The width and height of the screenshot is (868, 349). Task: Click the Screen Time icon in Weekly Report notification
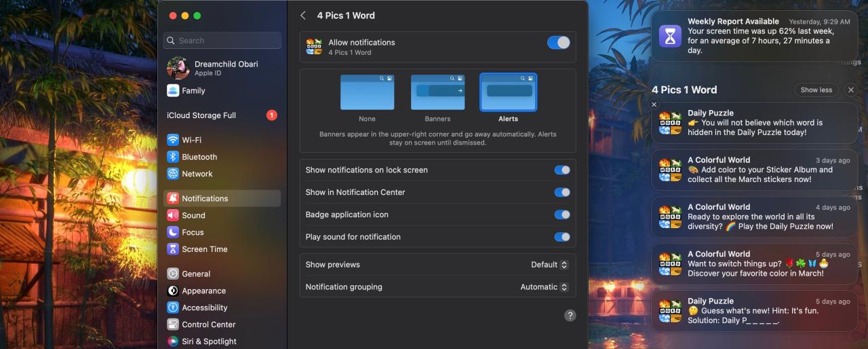tap(671, 35)
